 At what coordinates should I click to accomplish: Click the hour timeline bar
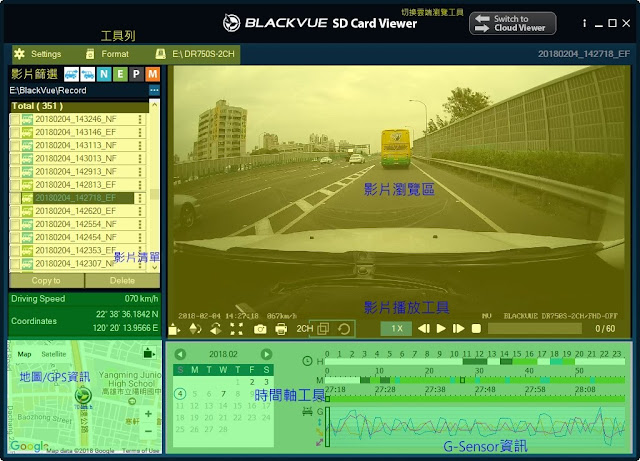pos(475,361)
